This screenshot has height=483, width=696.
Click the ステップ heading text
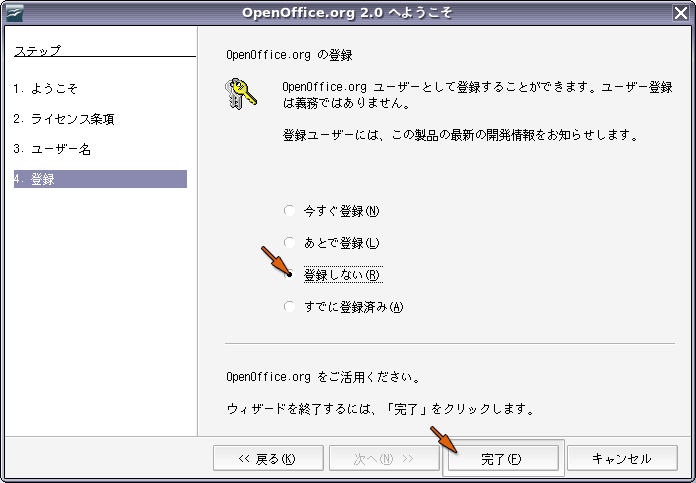coord(37,51)
